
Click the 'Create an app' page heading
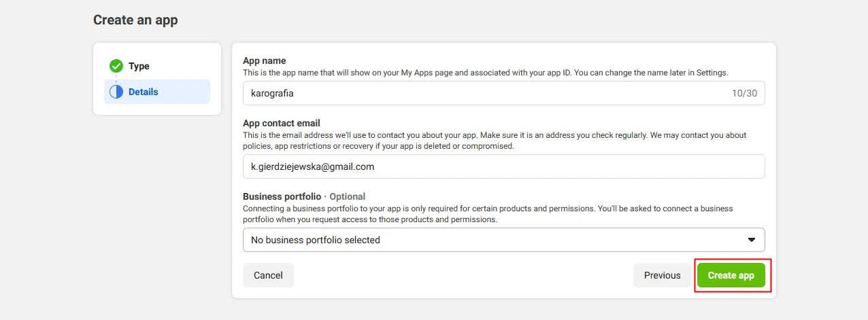pos(135,20)
